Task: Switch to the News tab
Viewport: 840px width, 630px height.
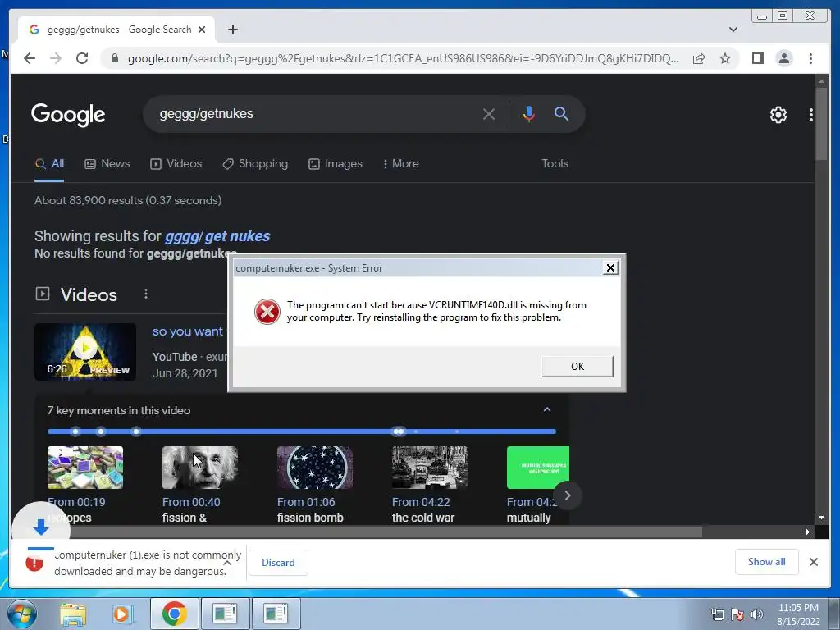Action: [x=107, y=164]
